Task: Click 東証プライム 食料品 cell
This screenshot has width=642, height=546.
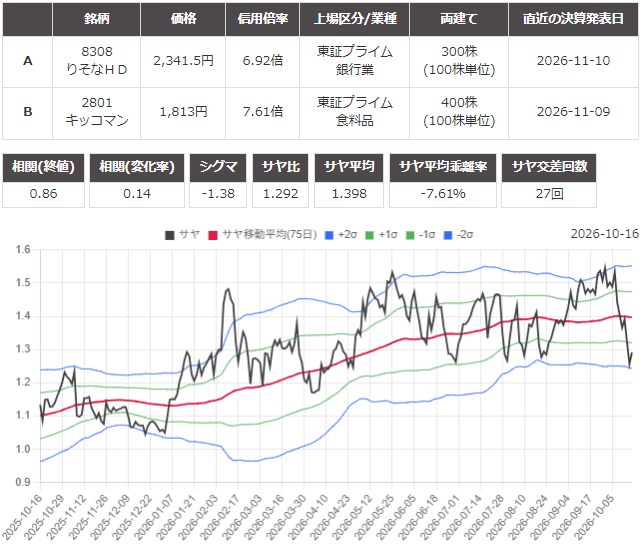Action: (x=355, y=112)
